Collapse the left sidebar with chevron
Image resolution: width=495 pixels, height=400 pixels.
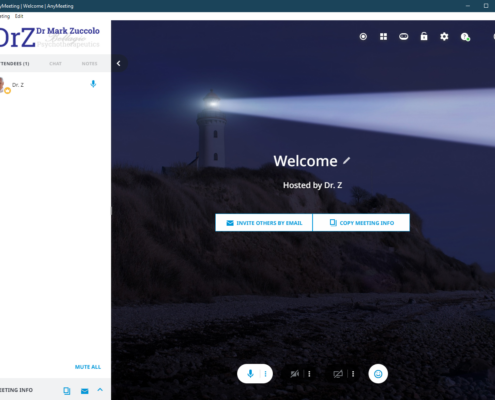point(119,63)
